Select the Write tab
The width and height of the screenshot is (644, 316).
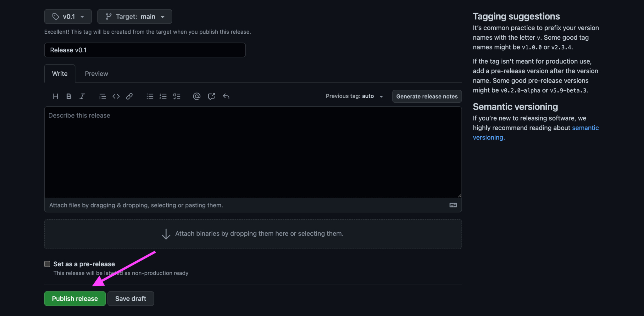pos(60,74)
